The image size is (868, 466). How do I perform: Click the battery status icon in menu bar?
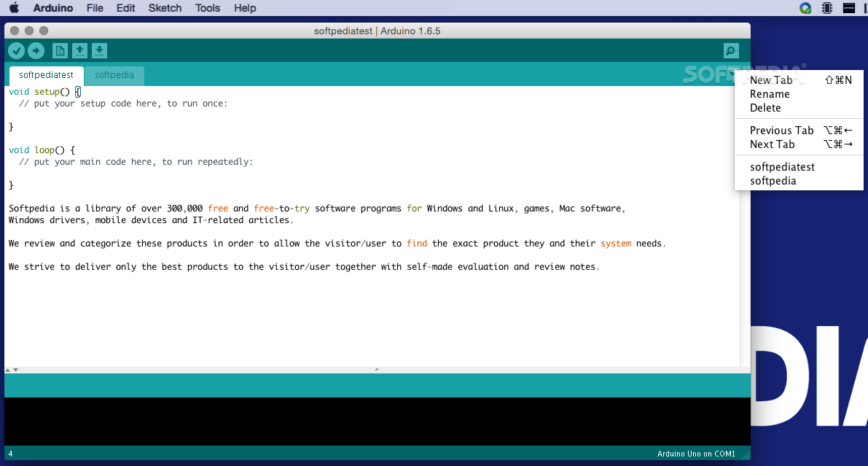click(827, 8)
